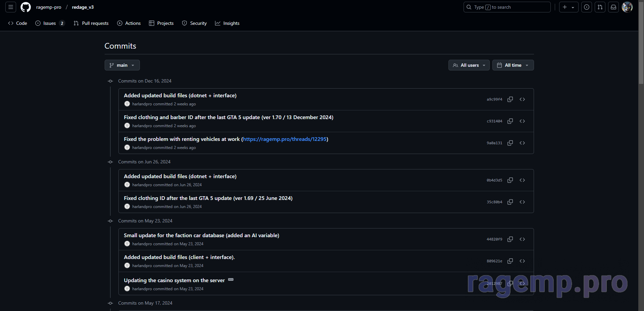
Task: Click the search input field
Action: coord(507,7)
